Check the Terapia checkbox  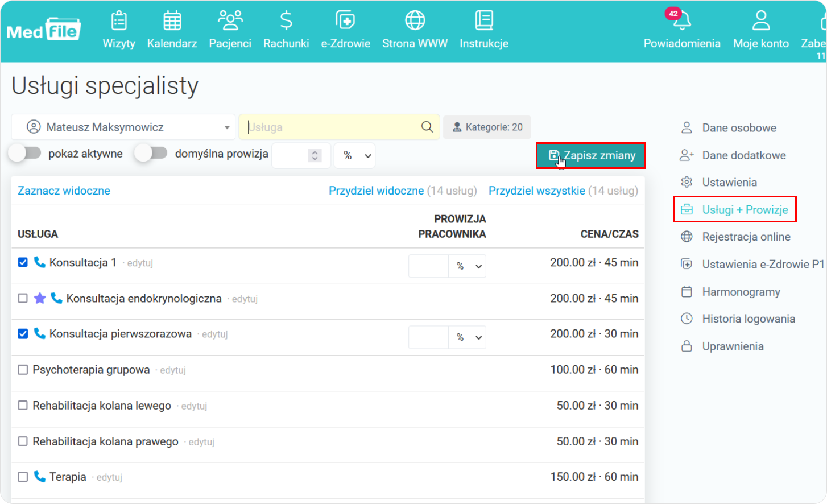(x=23, y=477)
